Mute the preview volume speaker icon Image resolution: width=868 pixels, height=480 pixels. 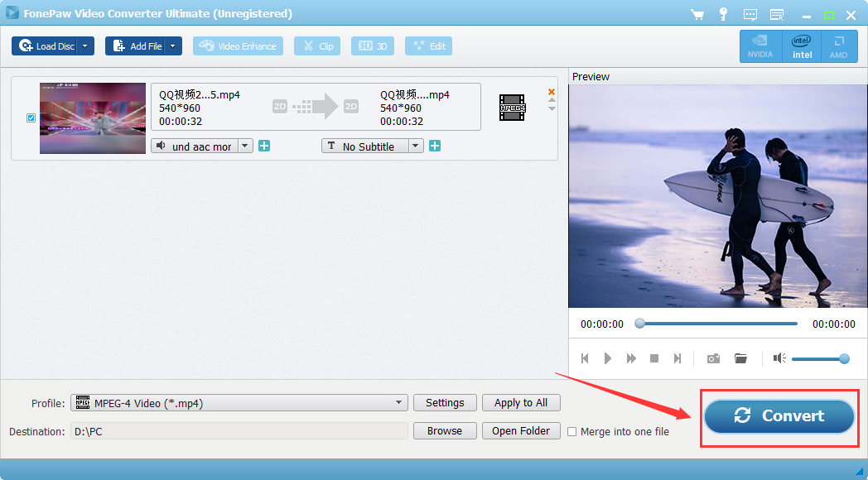[x=779, y=358]
